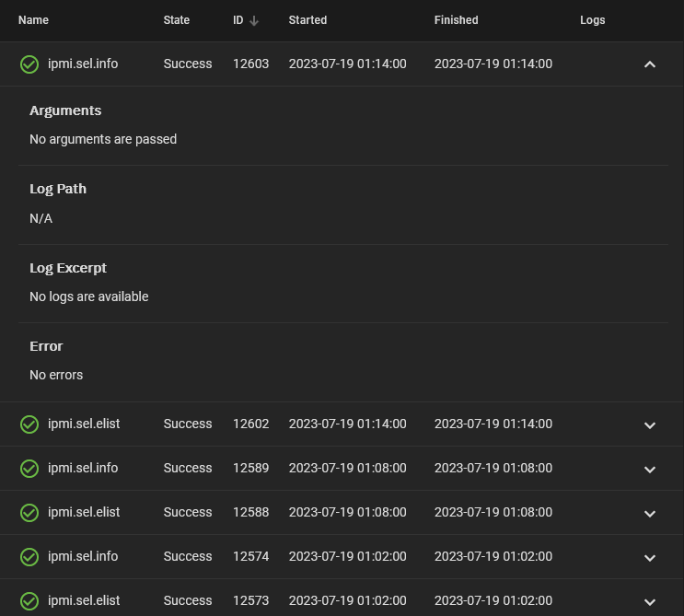Click Started time of job 12573
Screen dimensions: 684x616
click(348, 600)
